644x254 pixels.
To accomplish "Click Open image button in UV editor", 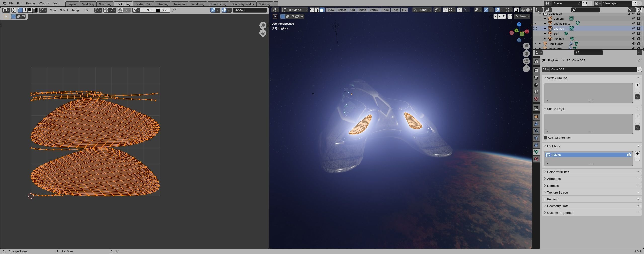I will 163,10.
